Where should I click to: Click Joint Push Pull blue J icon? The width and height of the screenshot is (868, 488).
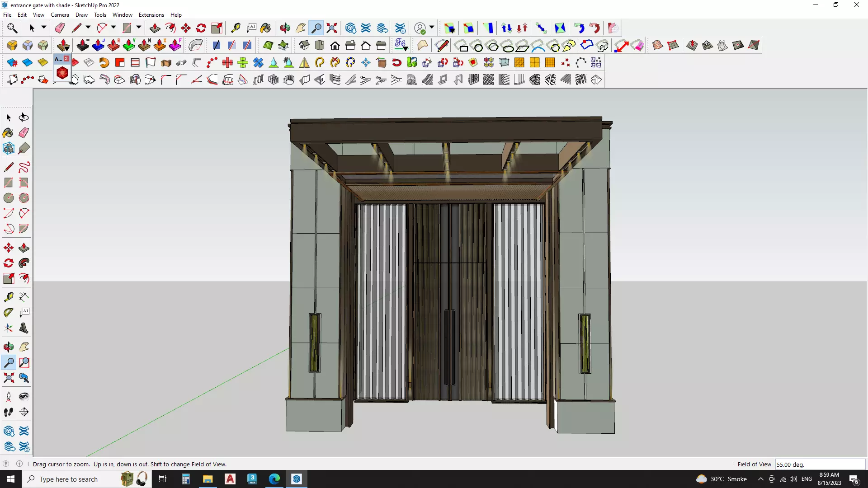(x=98, y=45)
